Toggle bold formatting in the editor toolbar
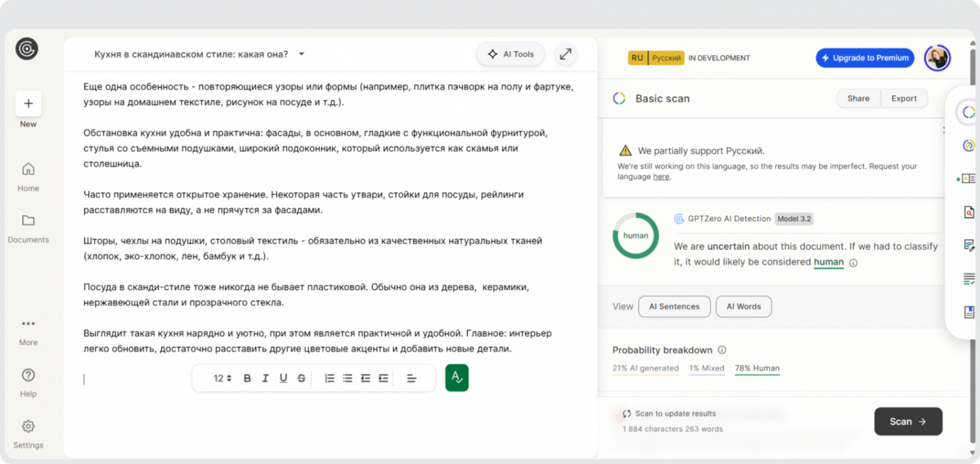Image resolution: width=980 pixels, height=464 pixels. pos(247,378)
